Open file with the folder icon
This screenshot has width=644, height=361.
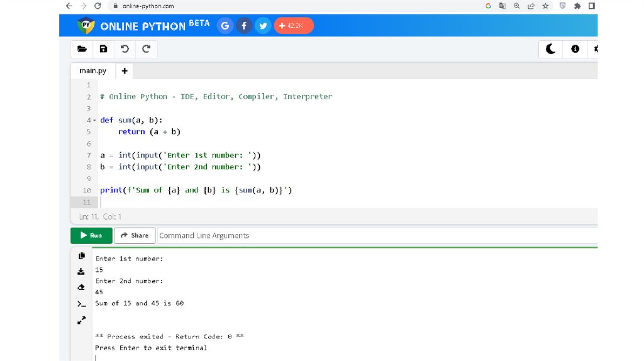tap(82, 49)
